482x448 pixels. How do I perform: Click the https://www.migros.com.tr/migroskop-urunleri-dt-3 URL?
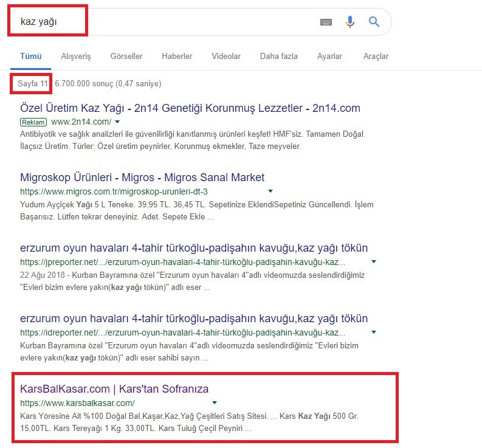pyautogui.click(x=114, y=191)
